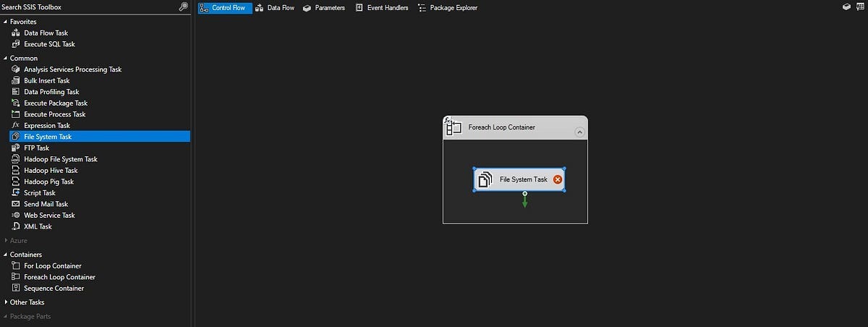Click the red error icon on File System Task

tap(558, 179)
